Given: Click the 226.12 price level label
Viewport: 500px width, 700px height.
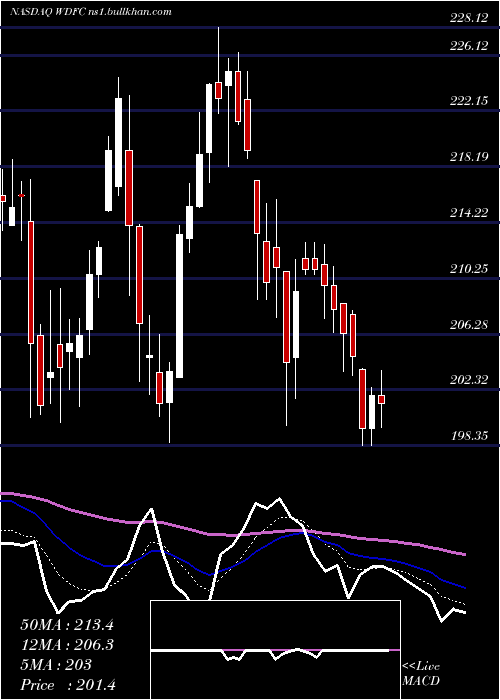Looking at the screenshot, I should tap(467, 46).
